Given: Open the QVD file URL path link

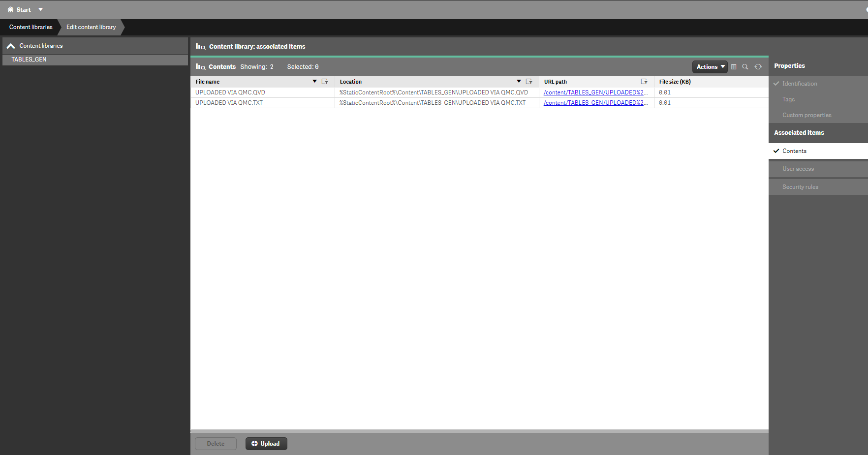Looking at the screenshot, I should [595, 92].
